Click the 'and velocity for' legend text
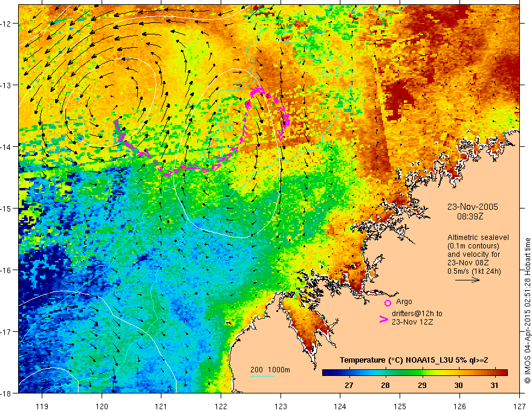532x411 pixels. click(x=473, y=254)
